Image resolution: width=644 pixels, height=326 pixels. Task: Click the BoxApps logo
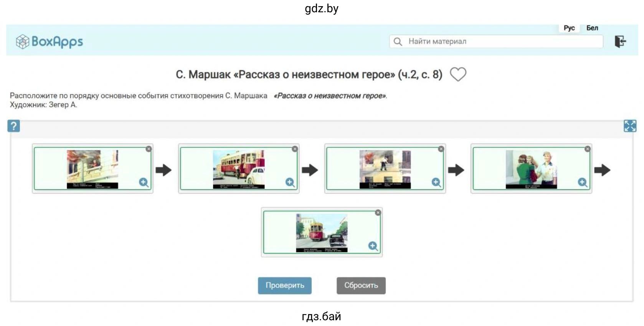tap(50, 41)
